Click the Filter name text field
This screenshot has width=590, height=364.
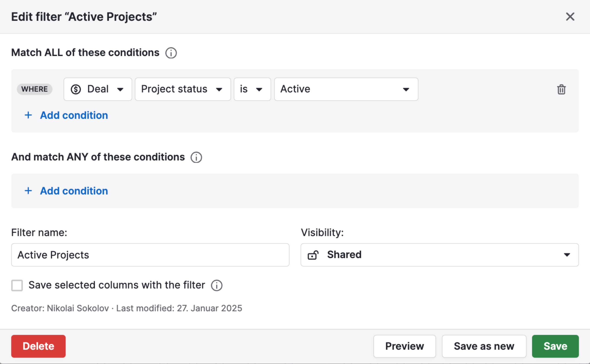150,255
